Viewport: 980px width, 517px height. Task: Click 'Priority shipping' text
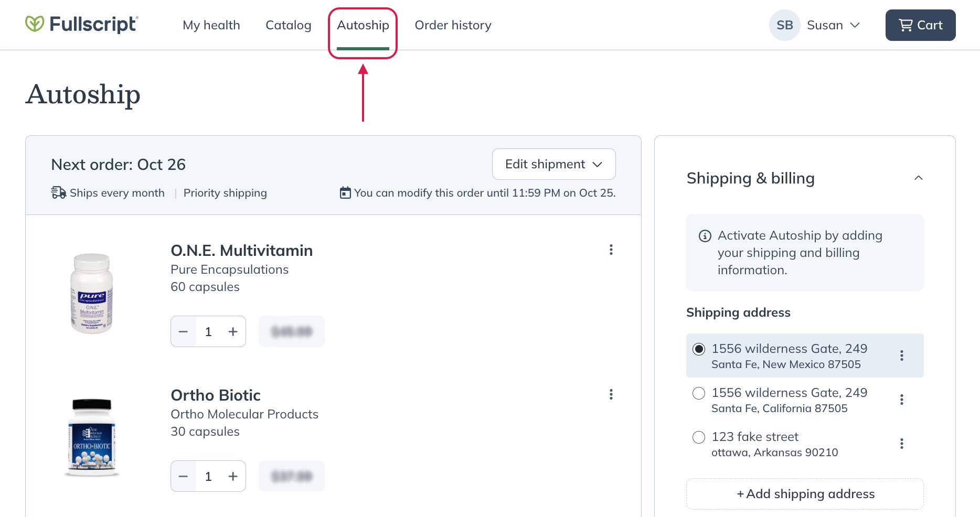(225, 193)
